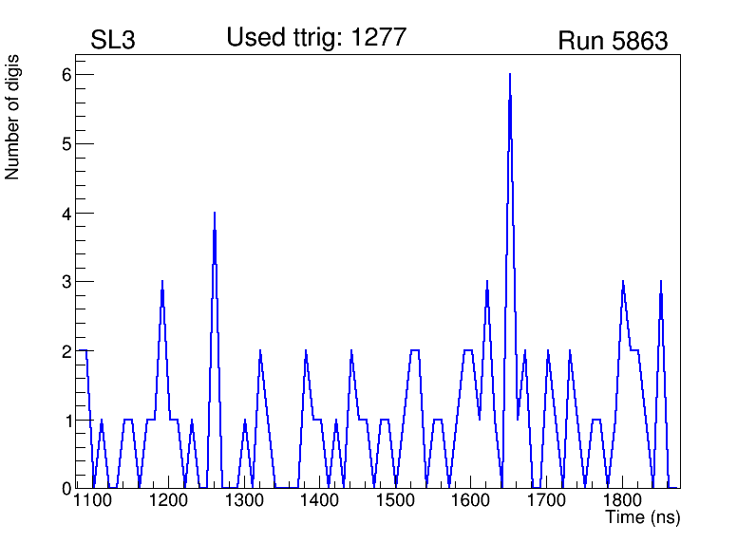
Task: Click the tallest peak reaching 6 digis
Action: coord(510,75)
